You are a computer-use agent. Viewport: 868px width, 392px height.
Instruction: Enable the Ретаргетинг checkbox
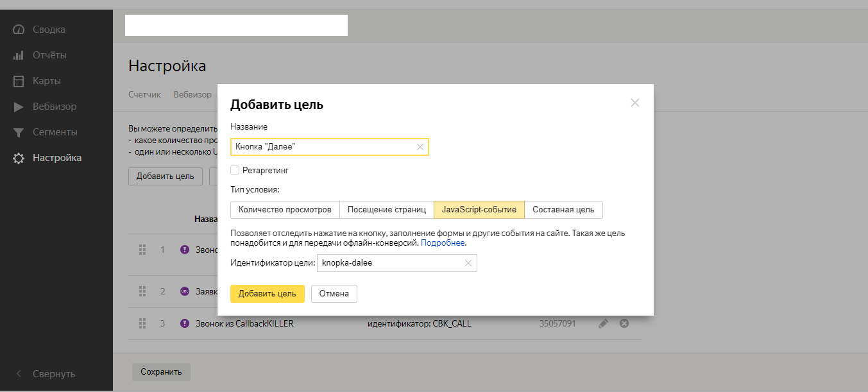point(235,171)
